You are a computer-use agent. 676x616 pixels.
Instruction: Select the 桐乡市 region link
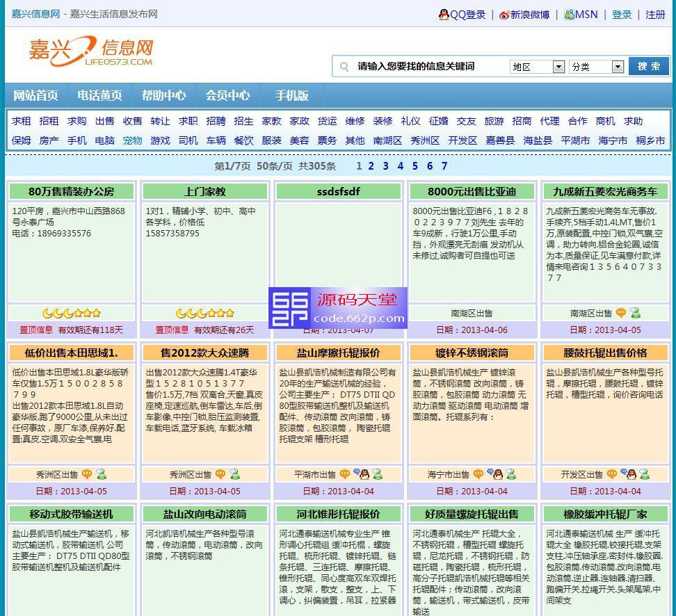coord(650,140)
